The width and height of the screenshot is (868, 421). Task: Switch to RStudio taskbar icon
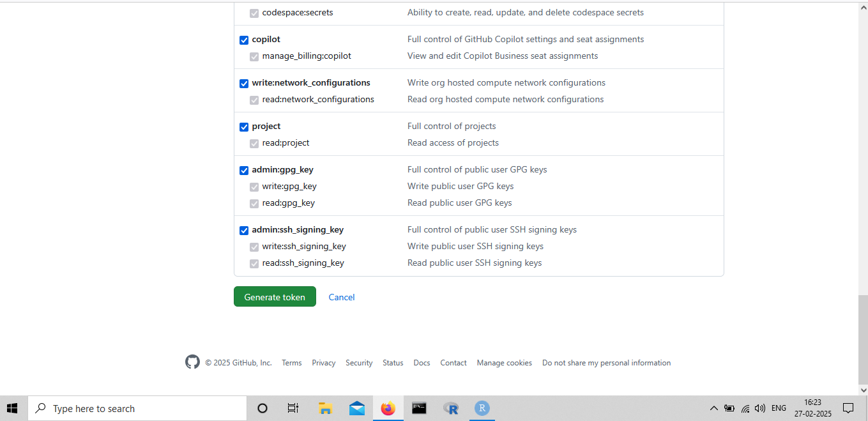[482, 408]
